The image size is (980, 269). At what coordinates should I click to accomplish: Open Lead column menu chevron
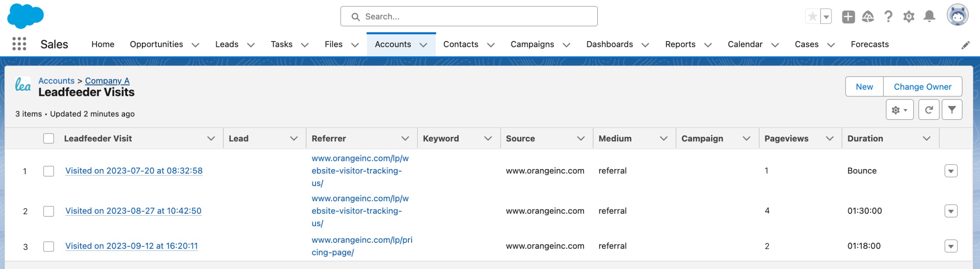click(x=294, y=139)
